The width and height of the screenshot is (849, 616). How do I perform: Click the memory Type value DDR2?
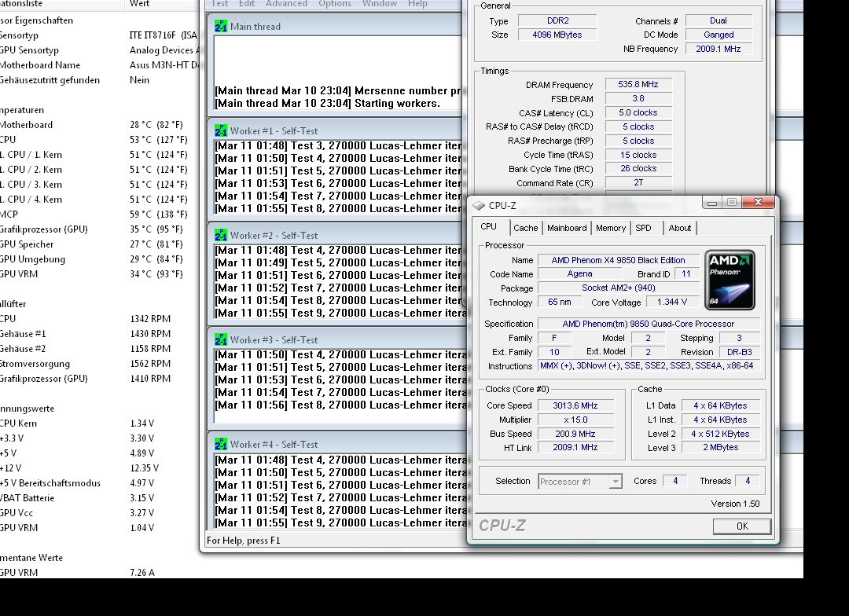click(557, 20)
